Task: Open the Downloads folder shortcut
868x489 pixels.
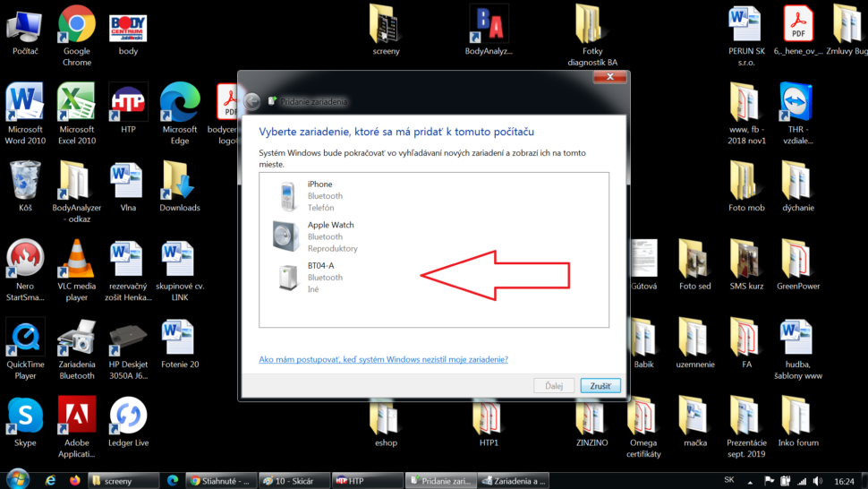Action: click(x=179, y=186)
